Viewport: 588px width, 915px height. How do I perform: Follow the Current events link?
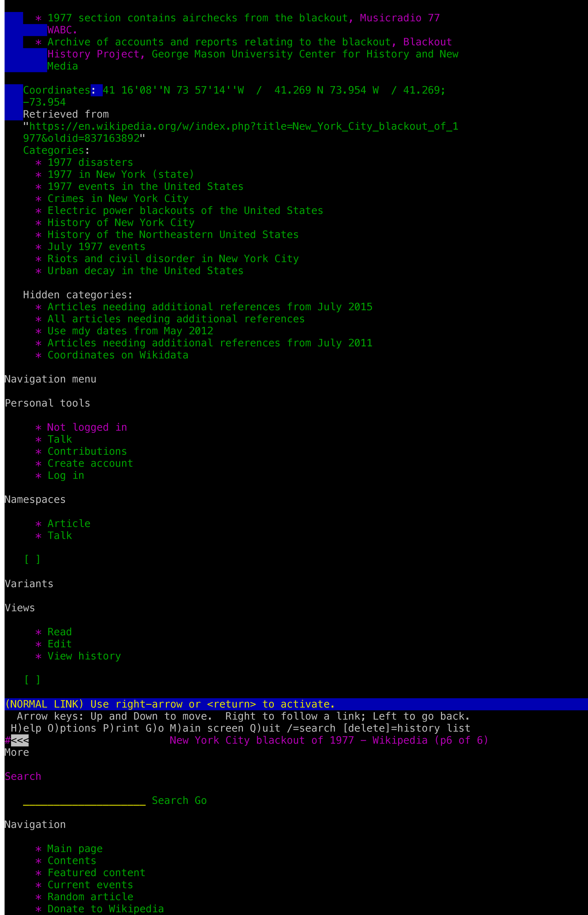(x=90, y=885)
